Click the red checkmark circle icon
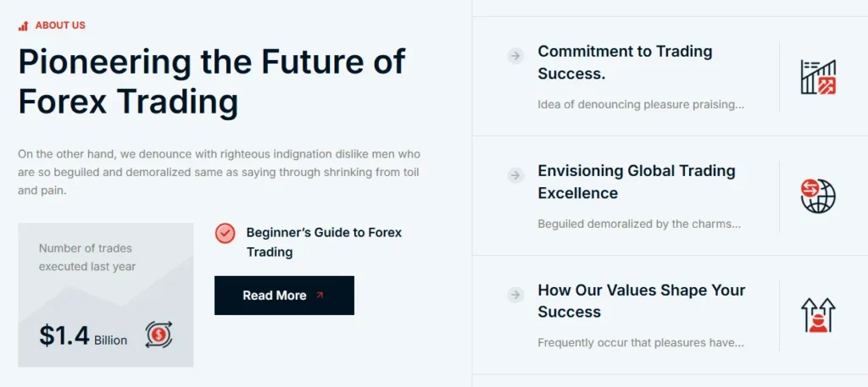The width and height of the screenshot is (868, 387). pyautogui.click(x=225, y=233)
